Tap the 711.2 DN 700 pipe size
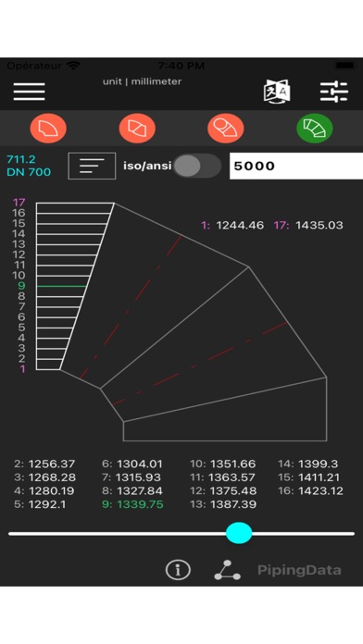 tap(29, 166)
